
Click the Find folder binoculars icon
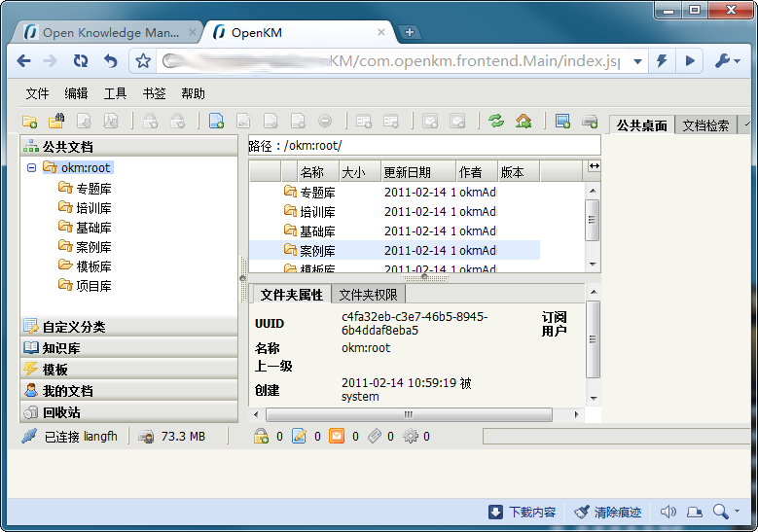coord(56,121)
